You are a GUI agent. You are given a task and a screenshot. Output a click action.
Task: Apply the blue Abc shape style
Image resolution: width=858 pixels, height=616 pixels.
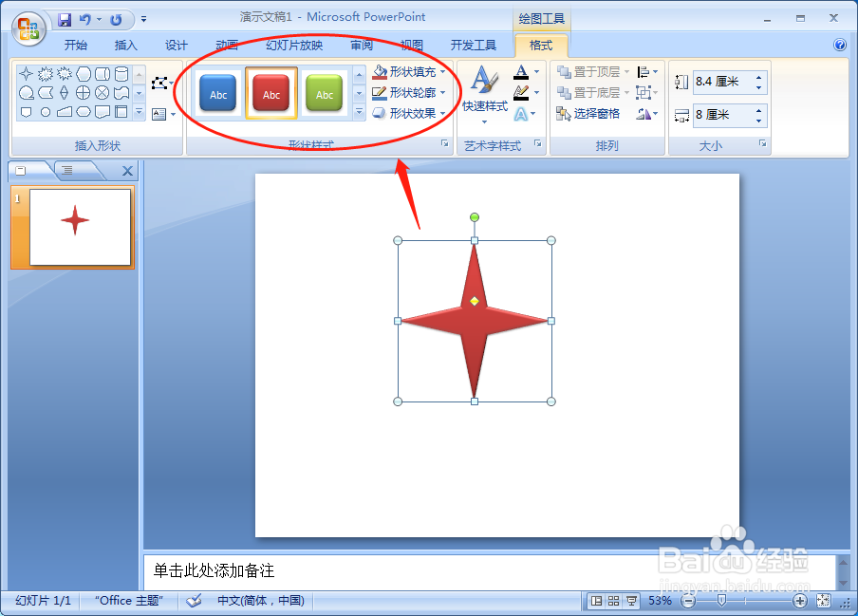(217, 94)
